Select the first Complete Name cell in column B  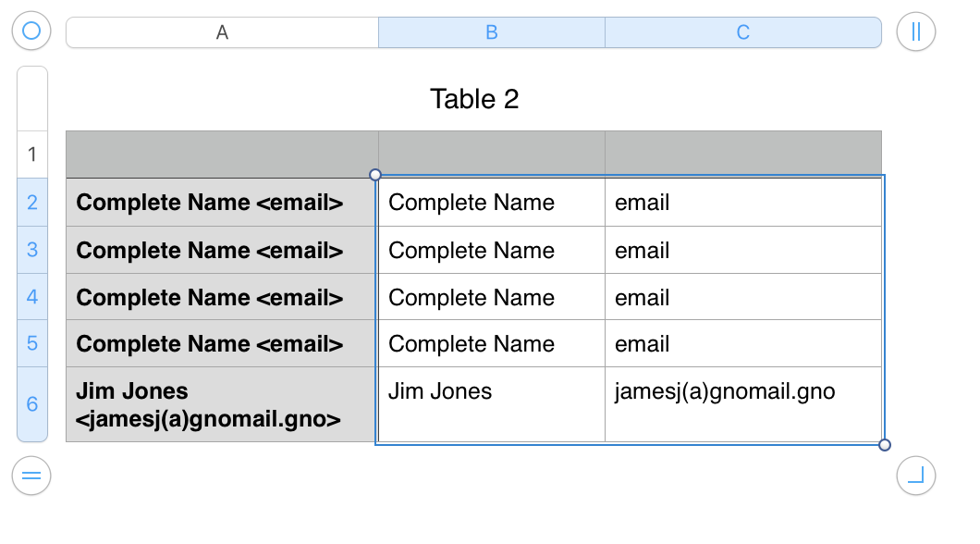tap(491, 202)
